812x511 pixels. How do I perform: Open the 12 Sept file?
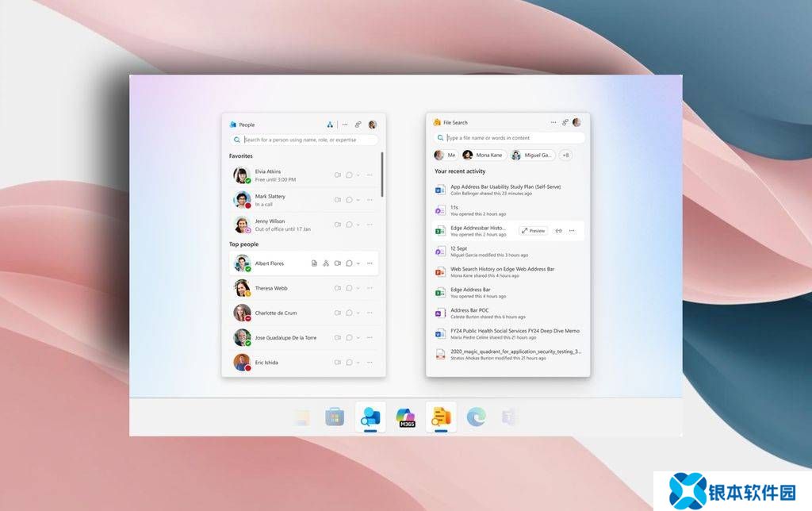coord(508,252)
